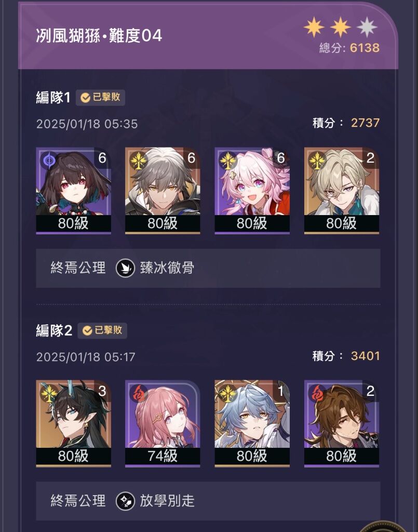This screenshot has height=532, width=418.
Task: Select the grey third star rating
Action: pos(367,27)
